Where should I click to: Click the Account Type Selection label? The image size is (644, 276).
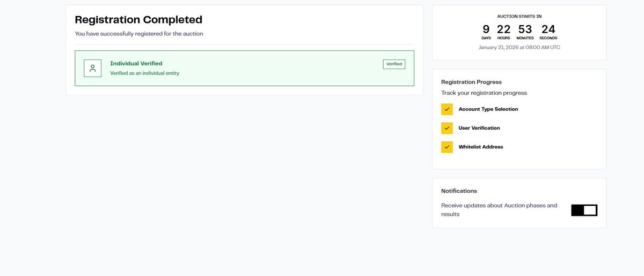(488, 109)
